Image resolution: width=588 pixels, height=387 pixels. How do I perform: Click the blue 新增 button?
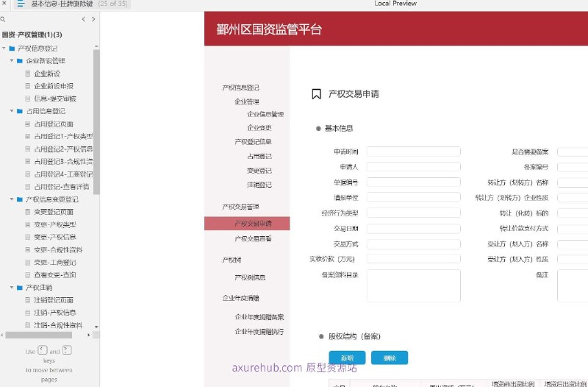pyautogui.click(x=347, y=358)
